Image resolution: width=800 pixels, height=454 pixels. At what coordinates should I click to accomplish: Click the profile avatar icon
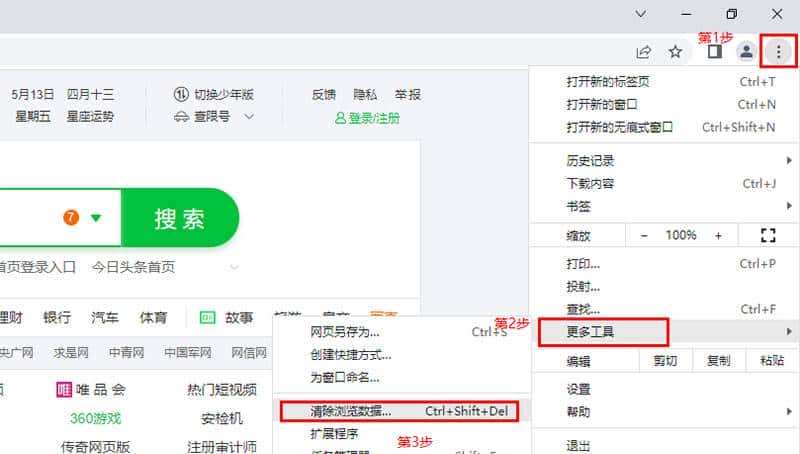(x=746, y=52)
